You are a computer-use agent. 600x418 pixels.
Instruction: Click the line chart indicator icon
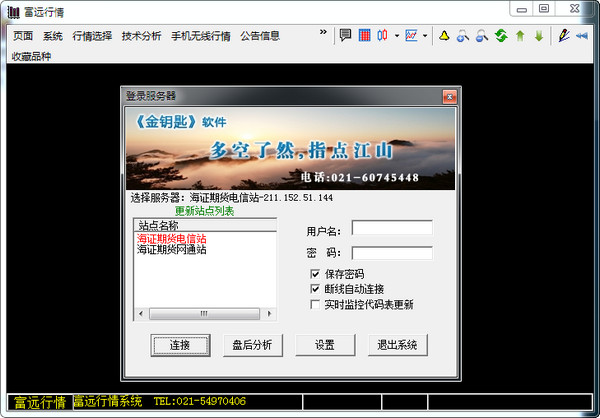(411, 36)
